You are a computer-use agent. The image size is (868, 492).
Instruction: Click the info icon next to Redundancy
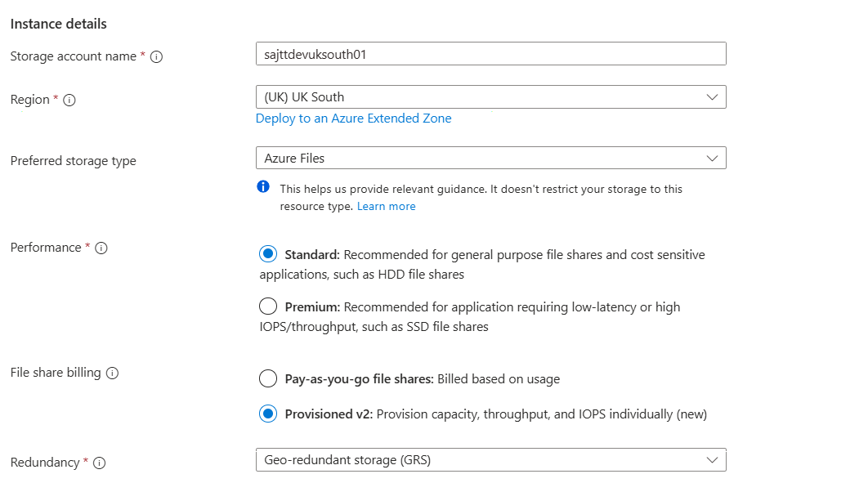(x=100, y=463)
